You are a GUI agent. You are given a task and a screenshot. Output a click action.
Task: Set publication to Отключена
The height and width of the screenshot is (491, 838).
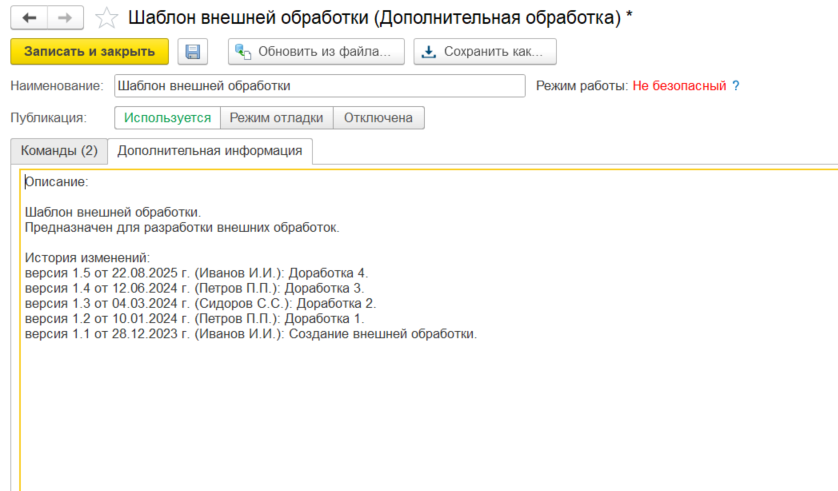coord(378,118)
